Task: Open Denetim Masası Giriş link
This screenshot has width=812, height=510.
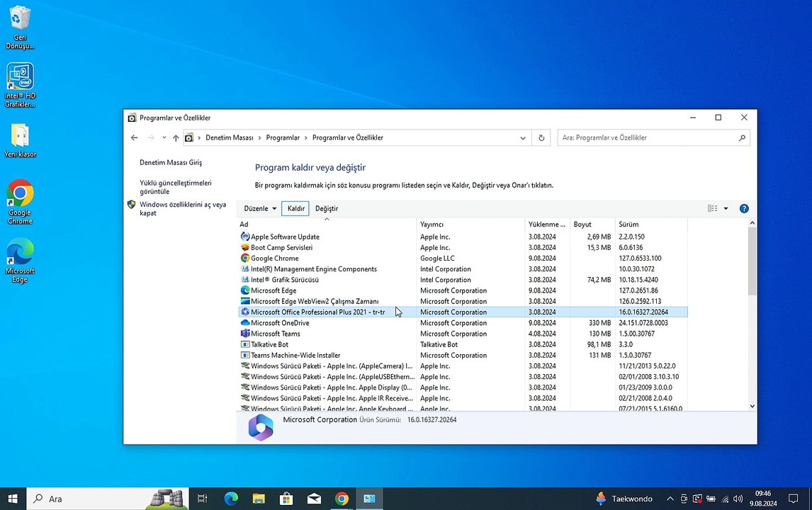Action: (171, 163)
